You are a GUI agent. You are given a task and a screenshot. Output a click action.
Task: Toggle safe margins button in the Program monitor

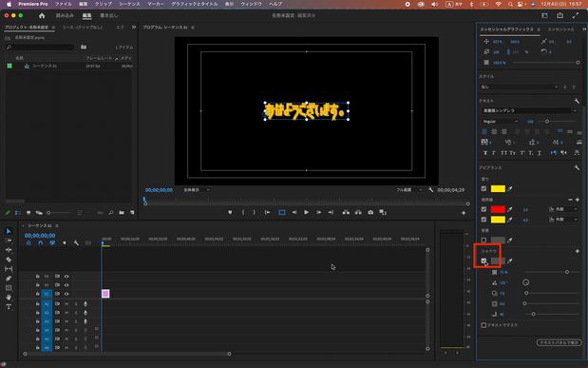click(281, 213)
